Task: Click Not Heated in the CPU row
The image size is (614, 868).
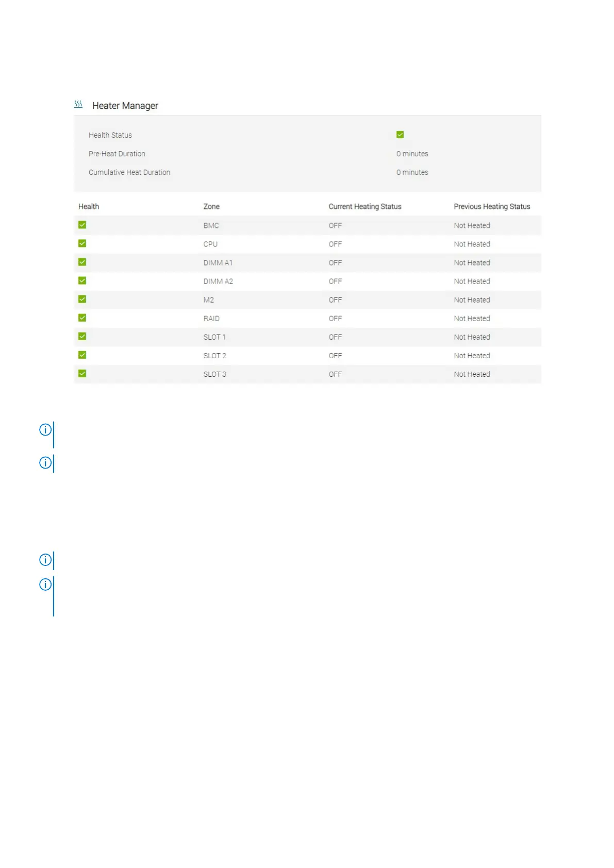Action: [472, 244]
